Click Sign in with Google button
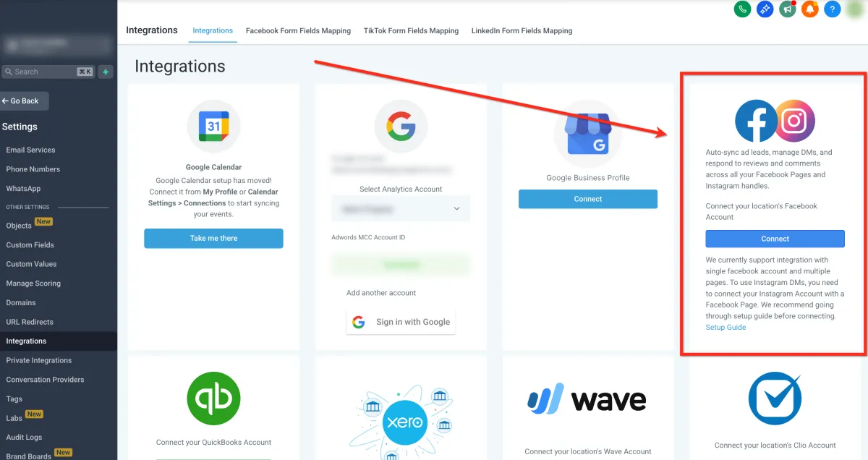 point(401,322)
